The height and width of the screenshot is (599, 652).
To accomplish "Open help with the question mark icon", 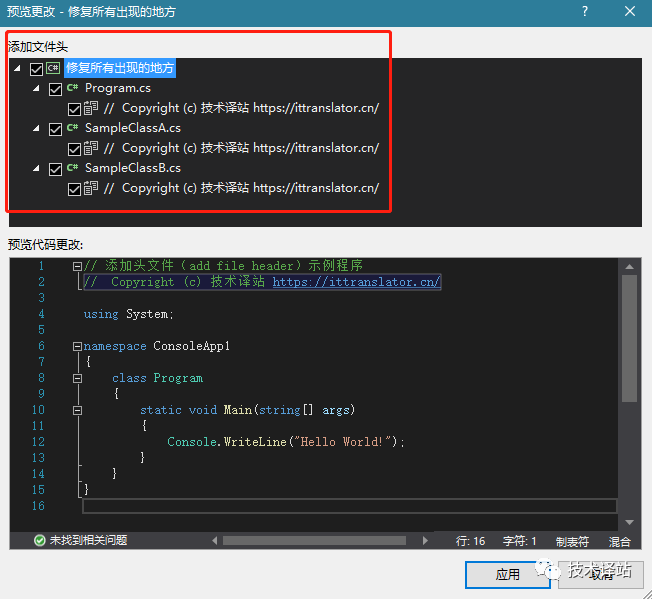I will click(585, 11).
